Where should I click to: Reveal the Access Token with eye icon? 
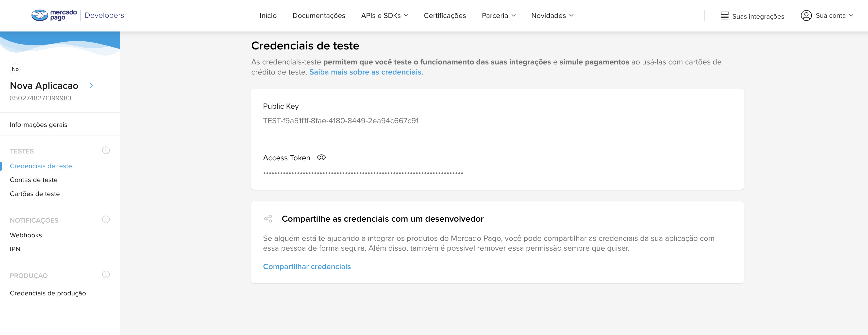coord(321,157)
